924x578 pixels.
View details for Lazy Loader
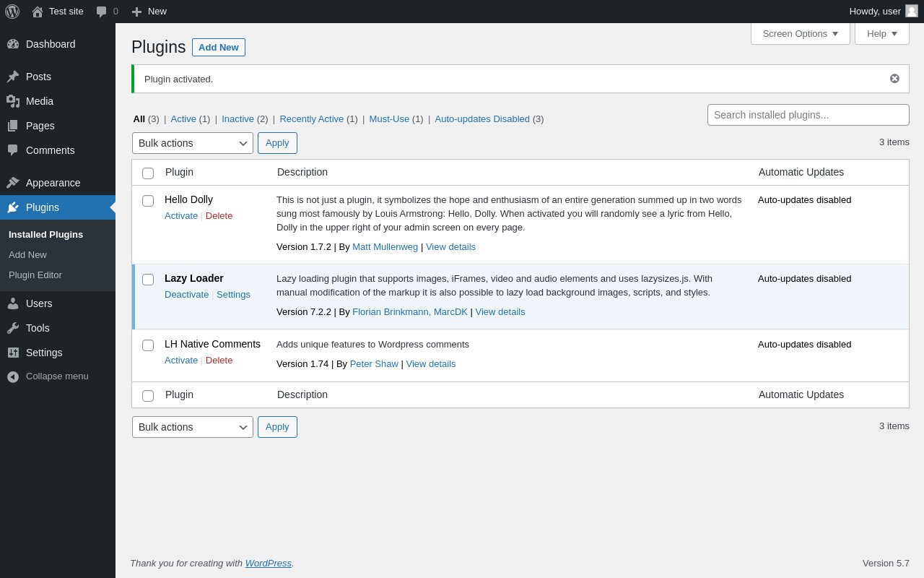pyautogui.click(x=500, y=312)
